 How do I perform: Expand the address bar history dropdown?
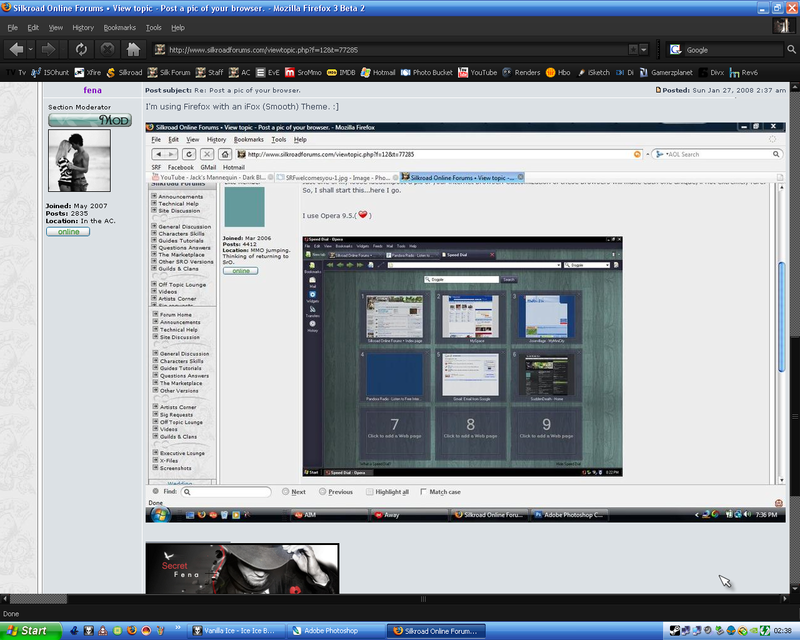pos(644,49)
